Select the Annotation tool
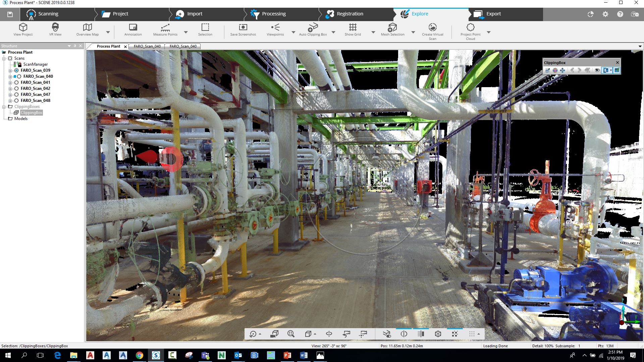The width and height of the screenshot is (644, 362). click(x=132, y=31)
